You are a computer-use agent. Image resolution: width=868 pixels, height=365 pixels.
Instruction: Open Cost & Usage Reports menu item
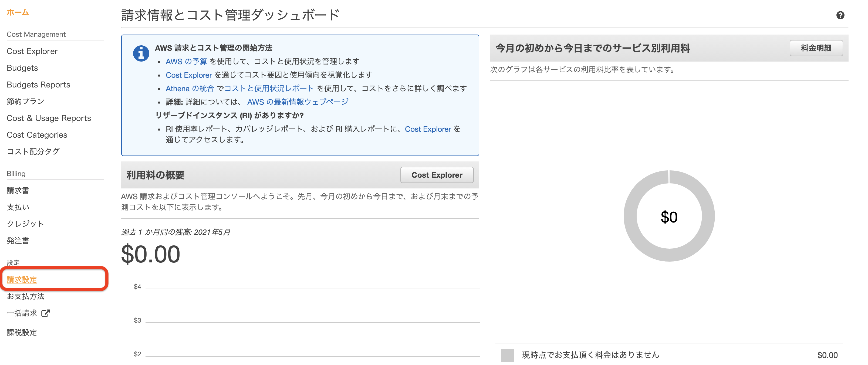(x=49, y=118)
